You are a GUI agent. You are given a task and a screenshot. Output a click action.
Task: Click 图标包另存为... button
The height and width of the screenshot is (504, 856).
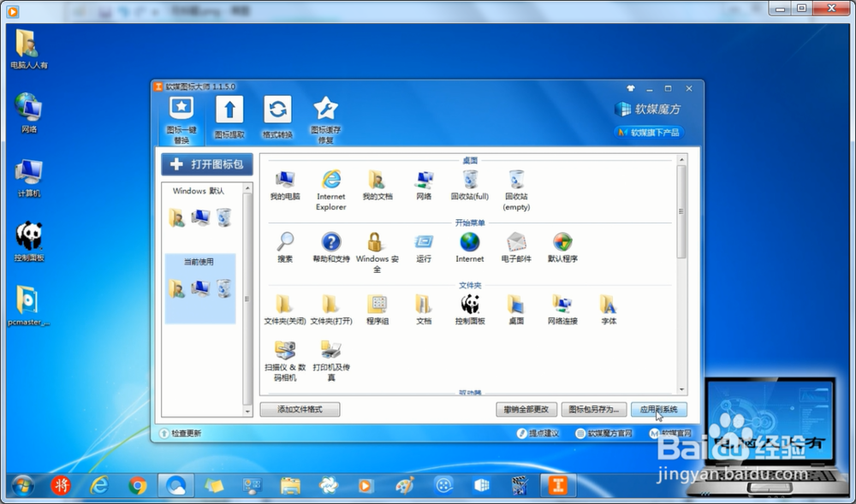(x=594, y=409)
